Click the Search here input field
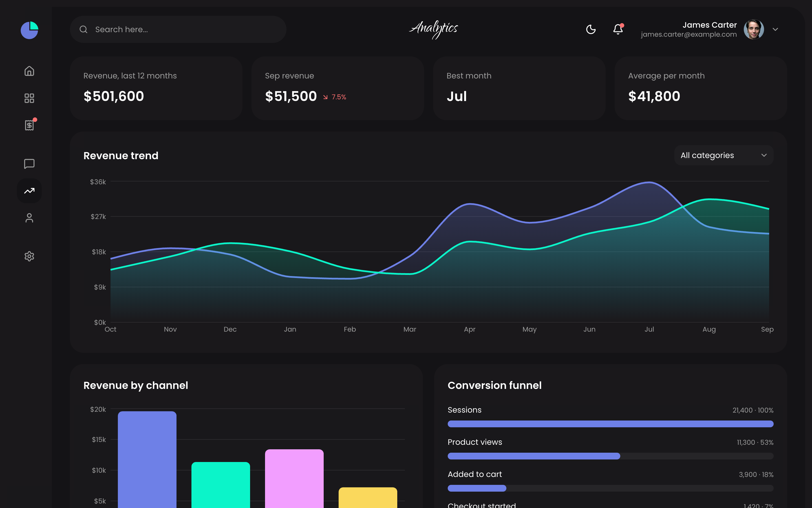 (178, 29)
